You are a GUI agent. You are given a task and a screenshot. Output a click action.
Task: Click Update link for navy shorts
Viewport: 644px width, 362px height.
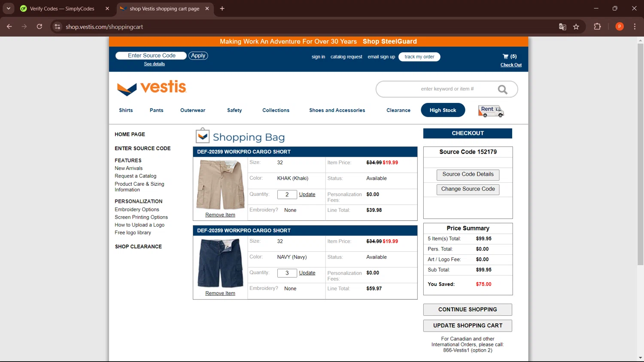coord(307,273)
